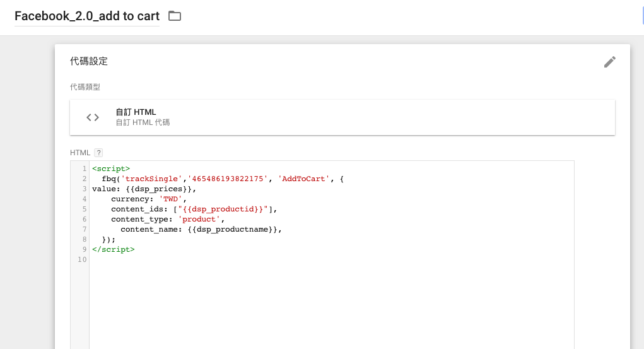Click the opening <script> tag on line 1
Image resolution: width=644 pixels, height=349 pixels.
pos(111,169)
